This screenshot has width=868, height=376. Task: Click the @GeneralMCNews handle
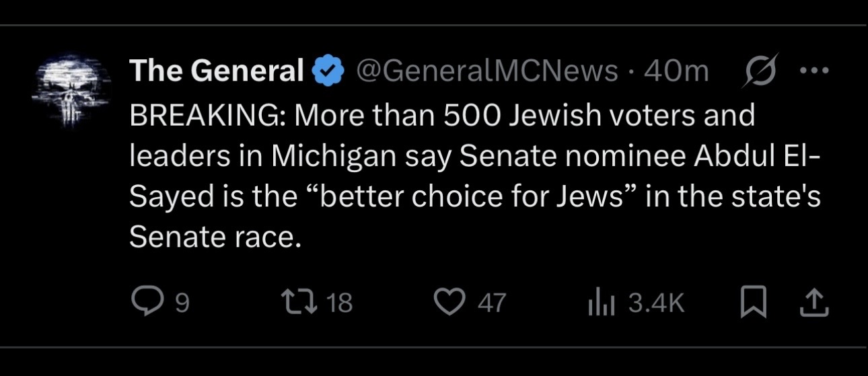pos(486,71)
